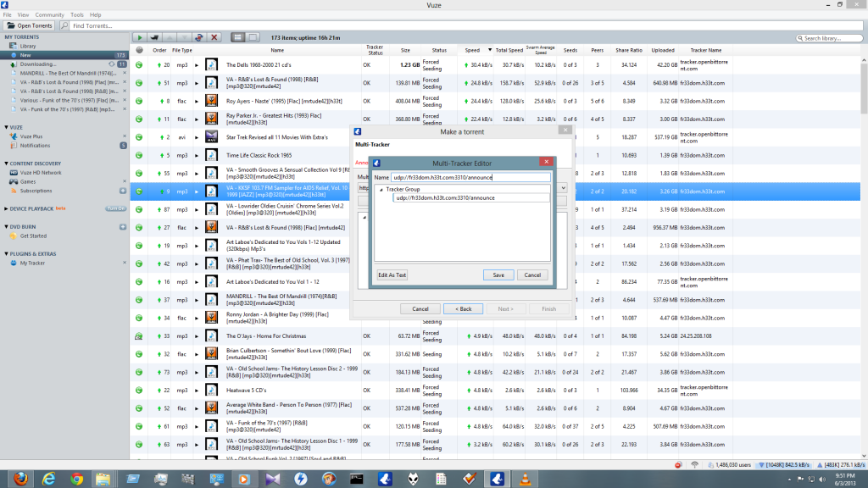Collapse the Tracker Group tree node

pos(381,189)
